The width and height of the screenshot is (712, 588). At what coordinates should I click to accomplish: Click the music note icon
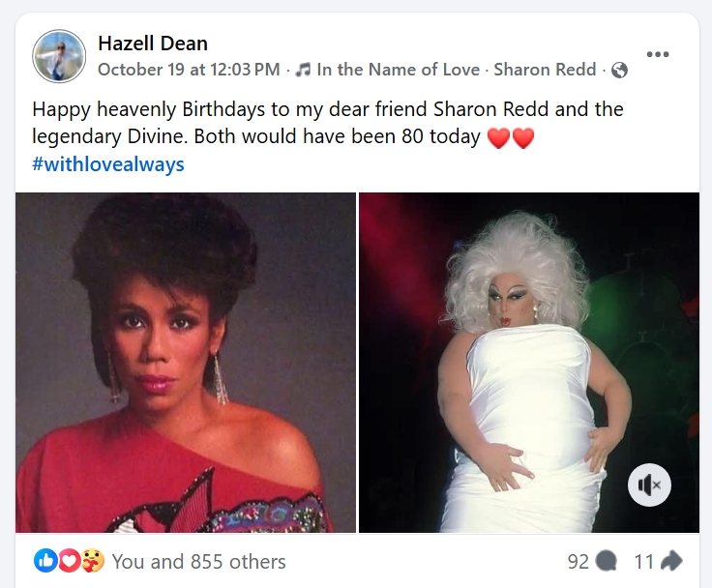coord(303,70)
